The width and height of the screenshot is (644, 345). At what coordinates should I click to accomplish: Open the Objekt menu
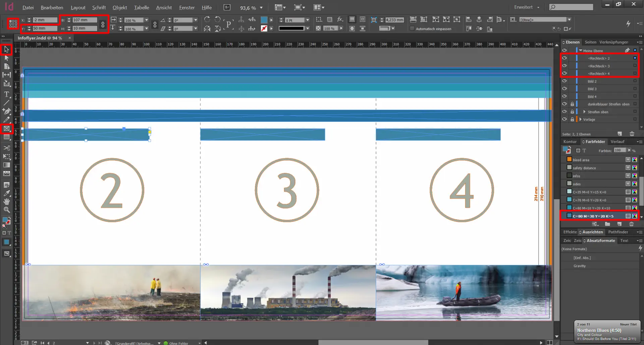point(119,7)
